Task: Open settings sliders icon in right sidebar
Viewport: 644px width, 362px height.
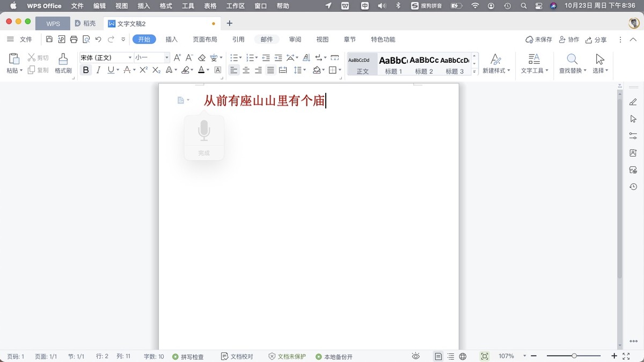Action: pyautogui.click(x=633, y=136)
